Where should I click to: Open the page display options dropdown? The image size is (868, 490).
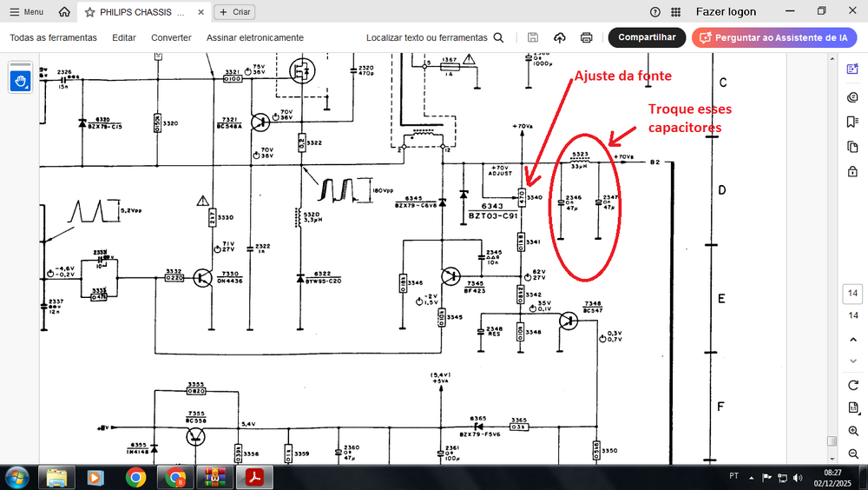pyautogui.click(x=852, y=407)
